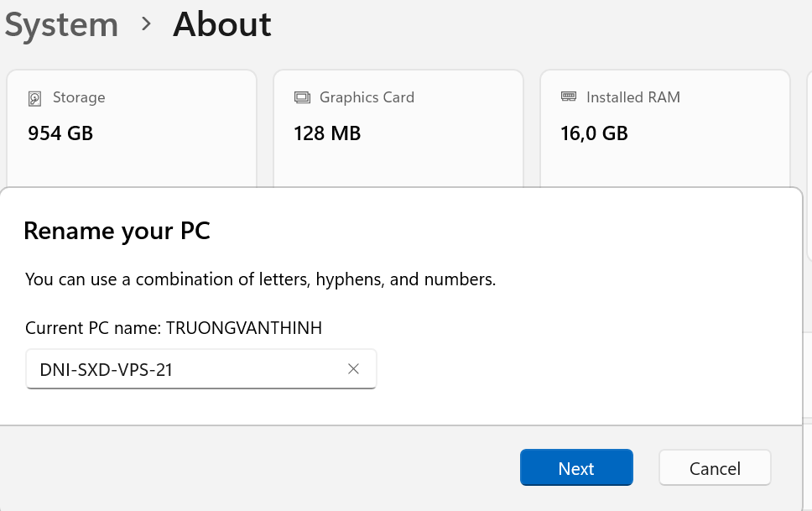Click the 954 GB storage value

60,133
